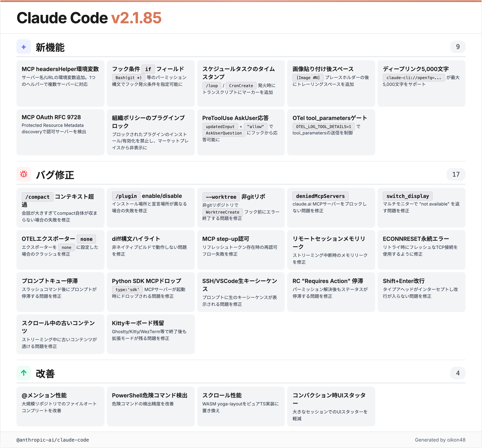The width and height of the screenshot is (482, 448).
Task: Open the "ECONNRESET永続エラー" card title
Action: coord(416,239)
